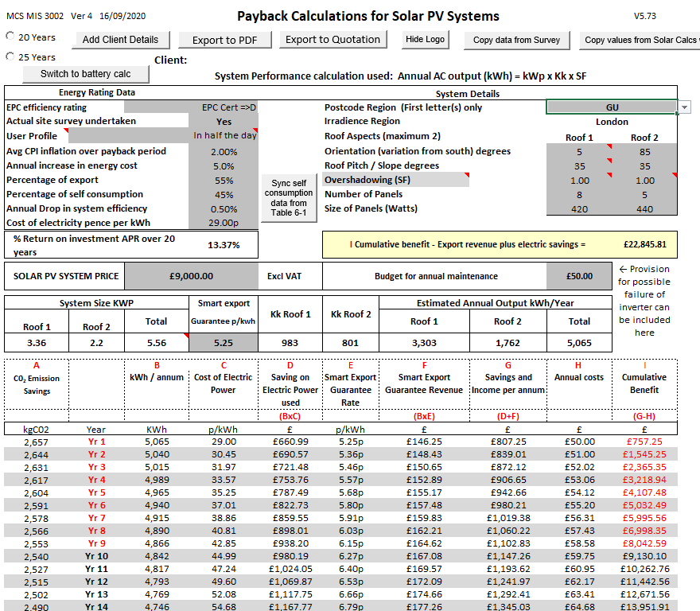Screen dimensions: 700x611
Task: Select the EPC Cert rating cell
Action: click(x=224, y=107)
